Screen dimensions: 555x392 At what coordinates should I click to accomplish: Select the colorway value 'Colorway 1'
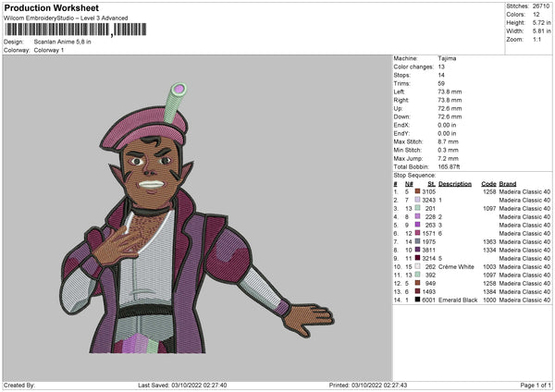click(x=49, y=50)
